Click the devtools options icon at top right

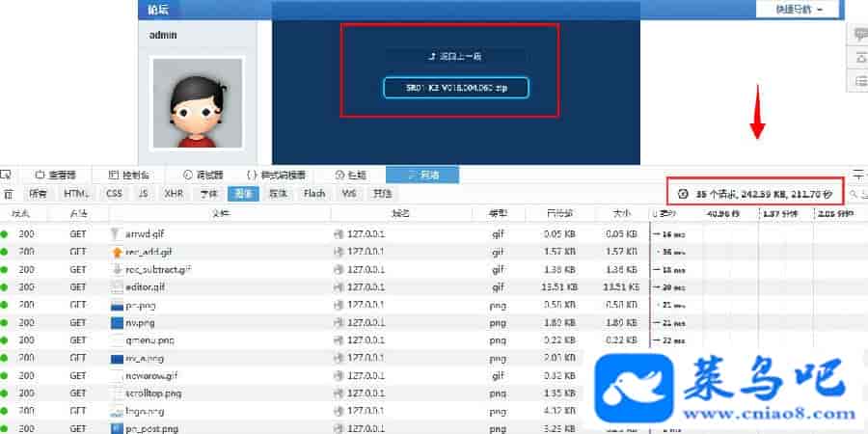point(859,175)
